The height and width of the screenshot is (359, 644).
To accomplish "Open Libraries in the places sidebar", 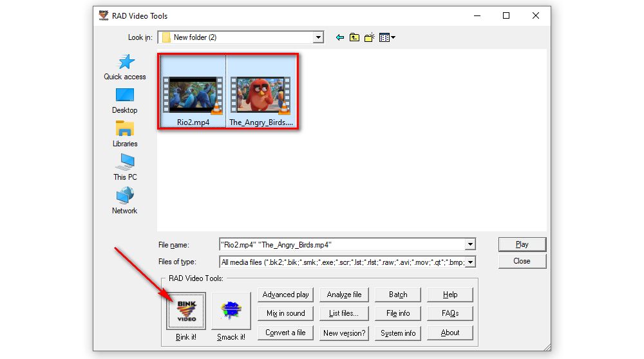I will (x=125, y=134).
